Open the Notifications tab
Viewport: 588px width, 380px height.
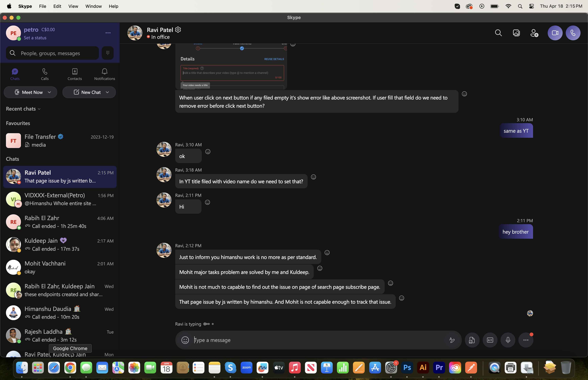(x=104, y=74)
